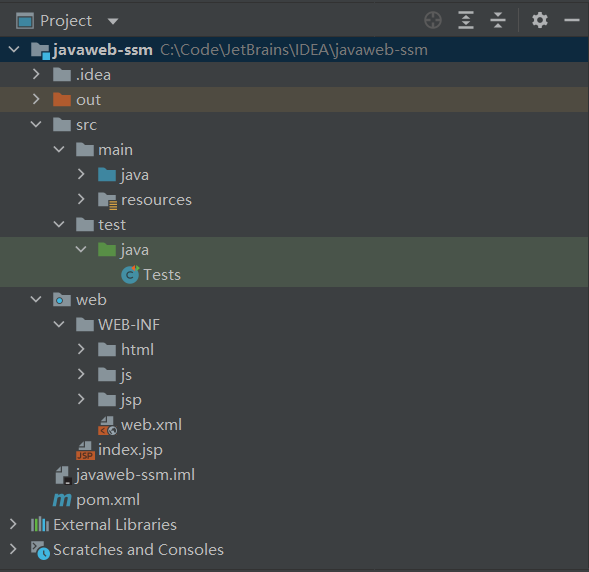This screenshot has width=589, height=572.
Task: Expand Scratches and Consoles node
Action: (13, 549)
